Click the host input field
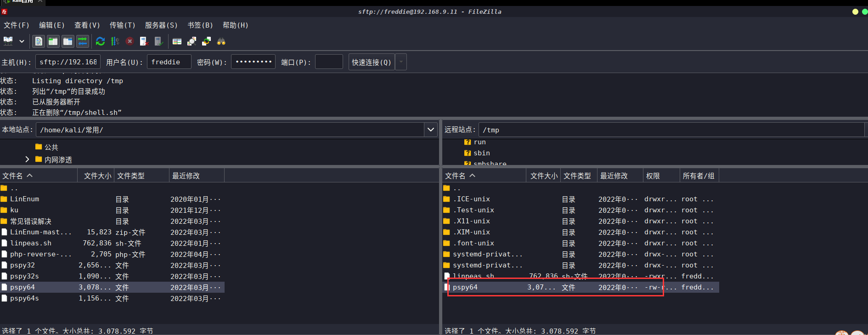 [68, 62]
